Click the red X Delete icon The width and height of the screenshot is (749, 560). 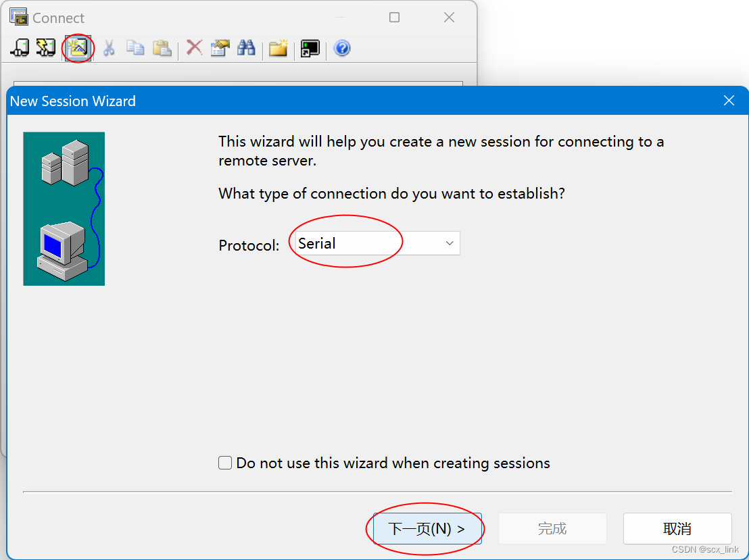(x=194, y=48)
